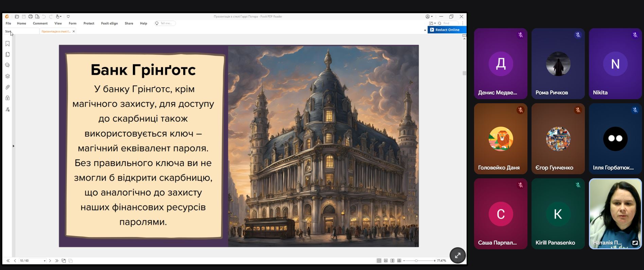Expand the user account dropdown
The height and width of the screenshot is (270, 644).
click(x=429, y=17)
